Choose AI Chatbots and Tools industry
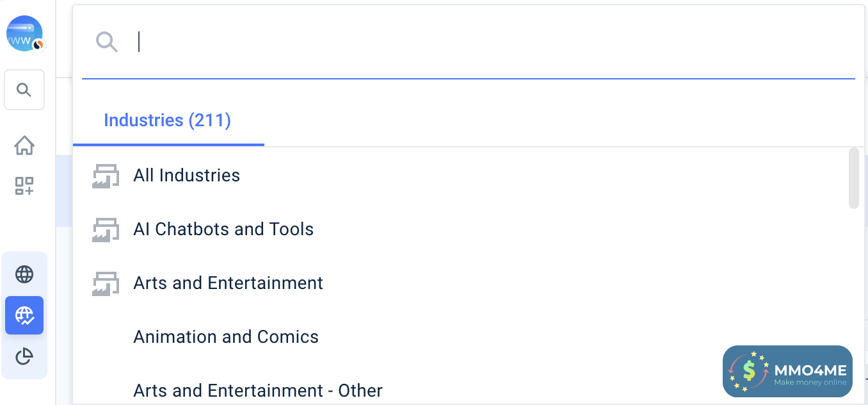868x405 pixels. [x=223, y=229]
